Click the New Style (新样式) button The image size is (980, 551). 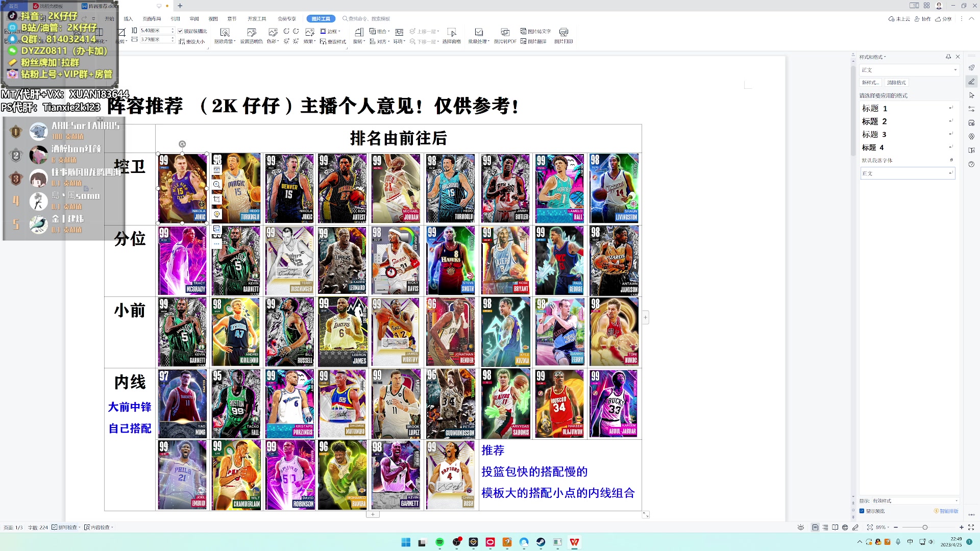click(x=870, y=83)
